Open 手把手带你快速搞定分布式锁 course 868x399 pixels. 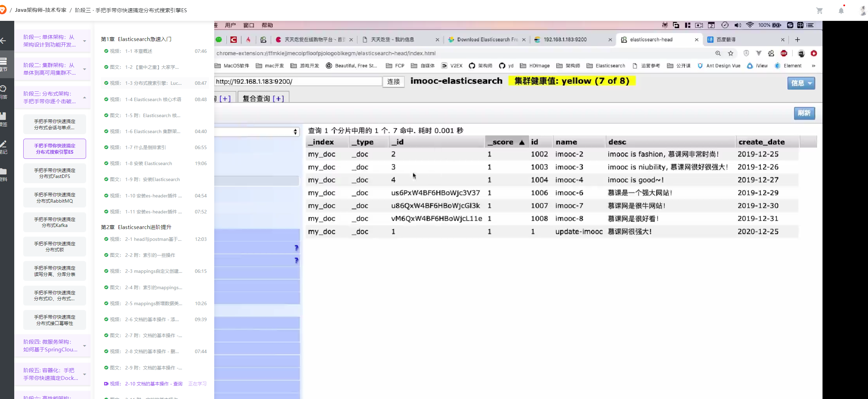[55, 247]
